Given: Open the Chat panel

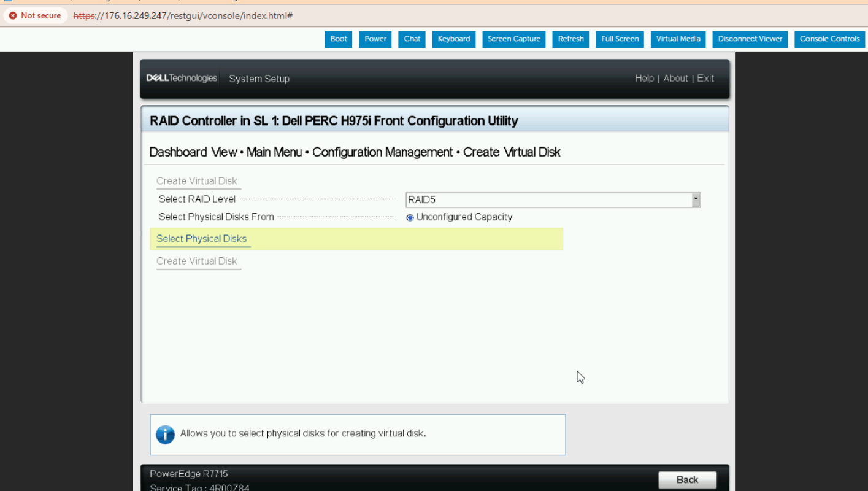Looking at the screenshot, I should (412, 39).
